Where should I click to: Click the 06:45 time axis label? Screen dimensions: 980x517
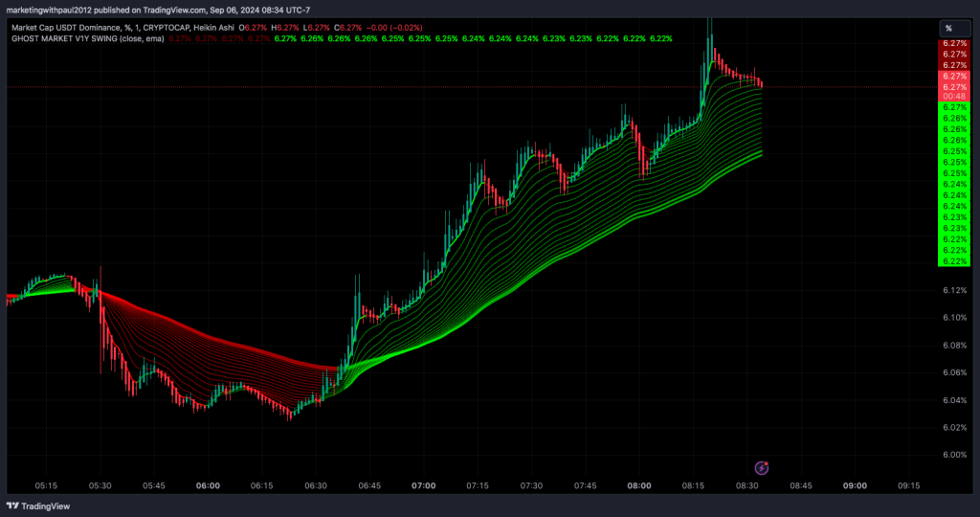pyautogui.click(x=369, y=485)
